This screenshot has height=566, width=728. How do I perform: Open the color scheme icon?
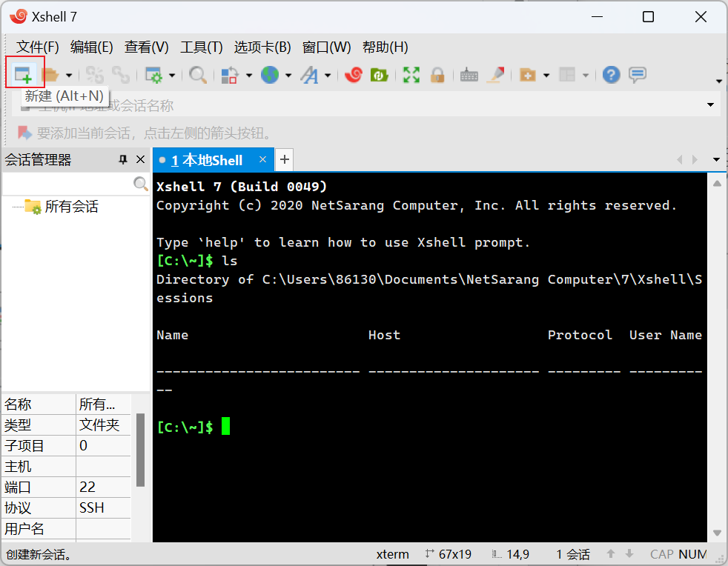pos(230,74)
